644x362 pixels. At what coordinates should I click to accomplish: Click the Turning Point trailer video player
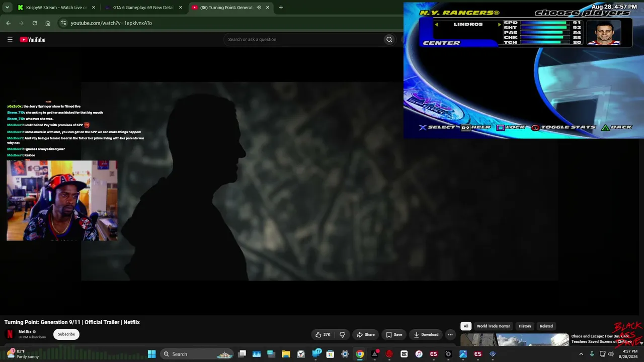[x=319, y=181]
